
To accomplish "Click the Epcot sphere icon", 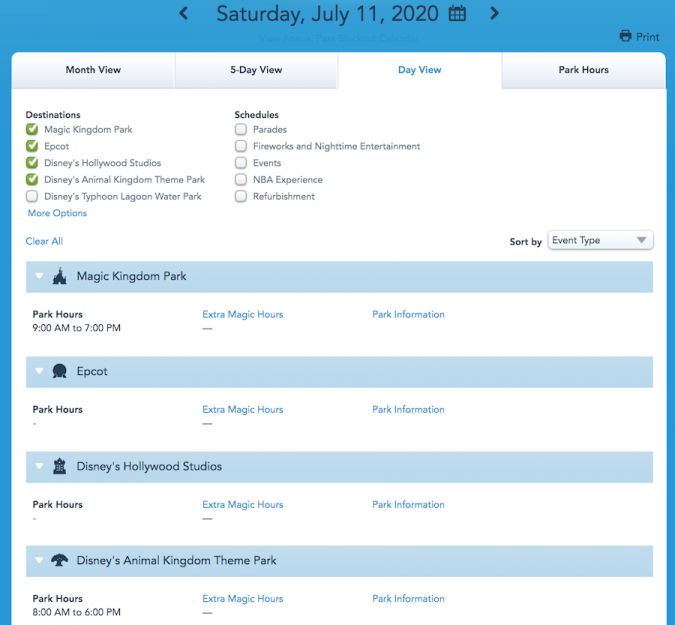I will point(60,371).
